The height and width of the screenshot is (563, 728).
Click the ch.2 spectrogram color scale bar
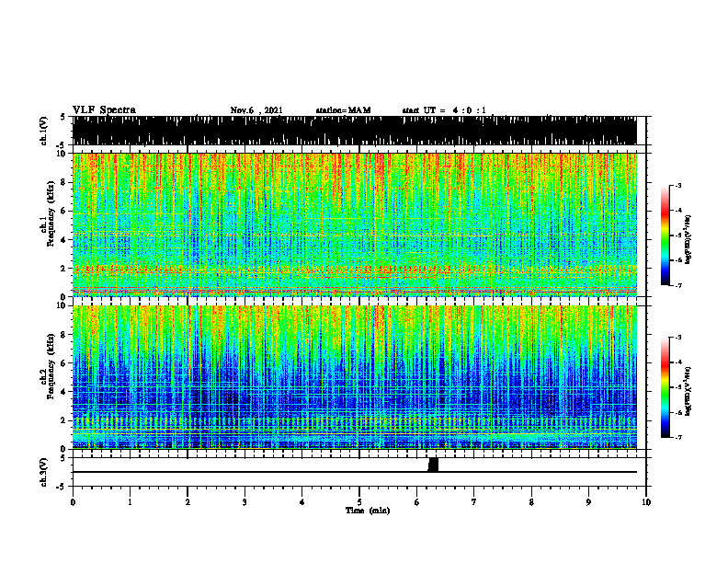coord(665,387)
